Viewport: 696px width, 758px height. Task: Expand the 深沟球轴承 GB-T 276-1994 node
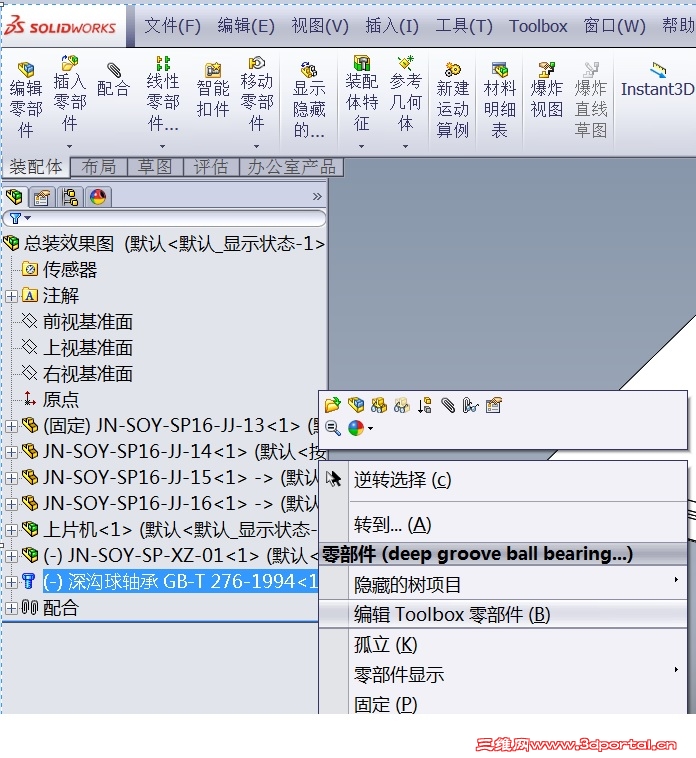pyautogui.click(x=11, y=583)
